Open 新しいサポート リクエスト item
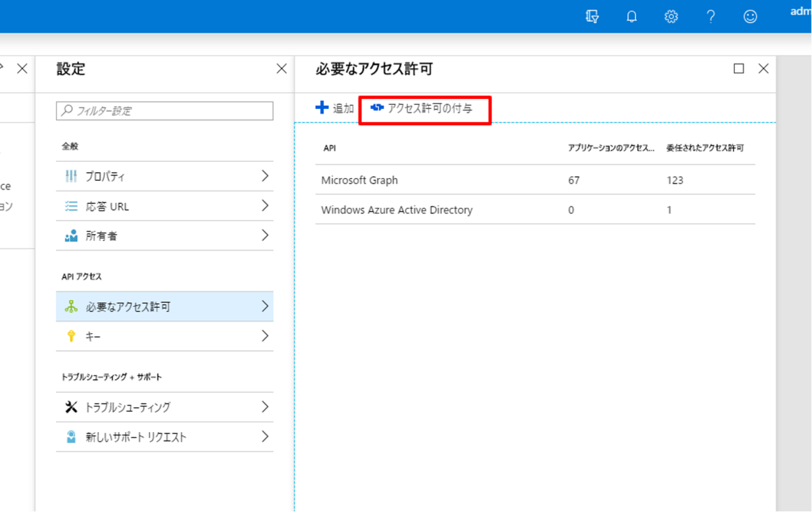 pyautogui.click(x=164, y=437)
